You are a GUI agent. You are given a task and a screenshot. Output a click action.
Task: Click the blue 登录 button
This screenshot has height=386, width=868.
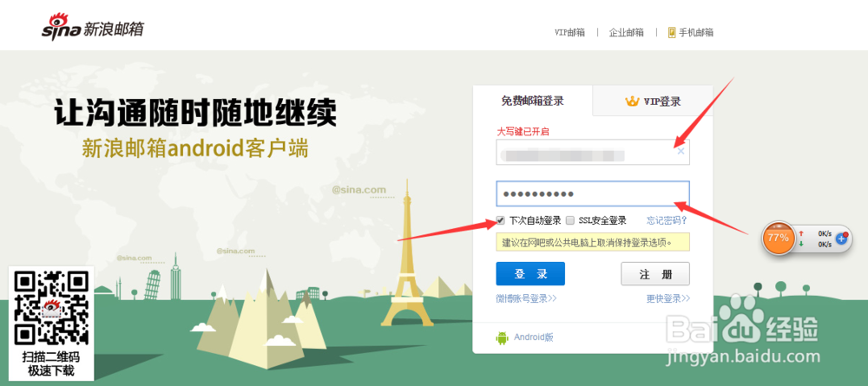530,274
